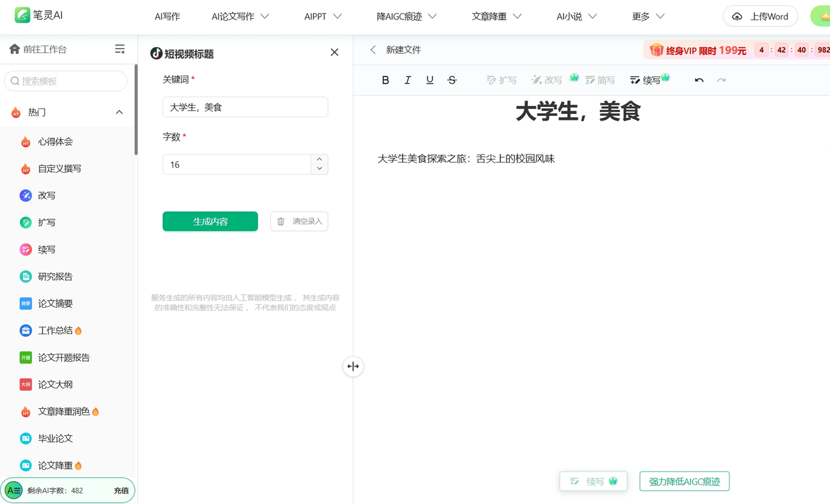The height and width of the screenshot is (504, 830).
Task: Collapse the 热门 category section
Action: pos(119,113)
